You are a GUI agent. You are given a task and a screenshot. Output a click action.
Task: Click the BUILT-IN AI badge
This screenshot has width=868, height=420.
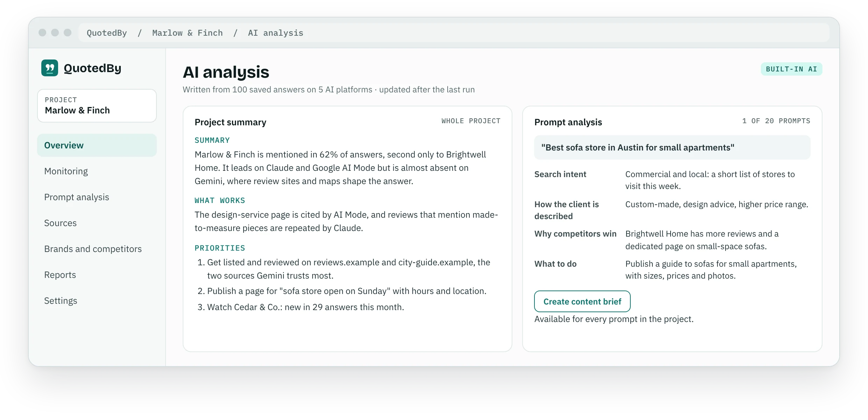point(791,69)
